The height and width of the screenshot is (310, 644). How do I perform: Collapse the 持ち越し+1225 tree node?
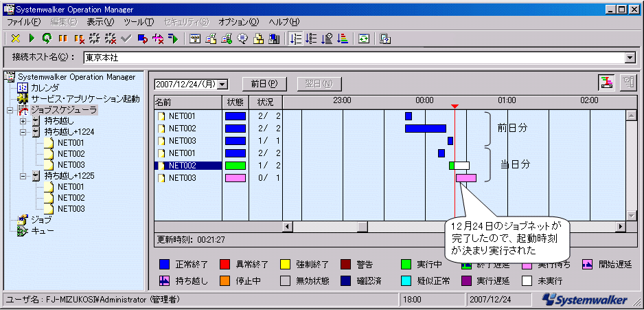[23, 176]
